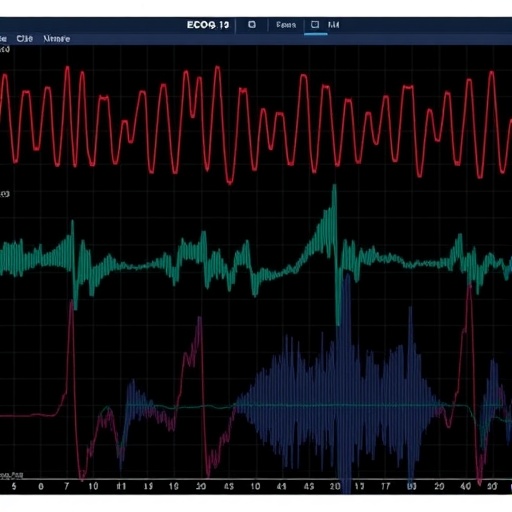
Task: Select the red oscillating waveform trace
Action: [x=256, y=123]
